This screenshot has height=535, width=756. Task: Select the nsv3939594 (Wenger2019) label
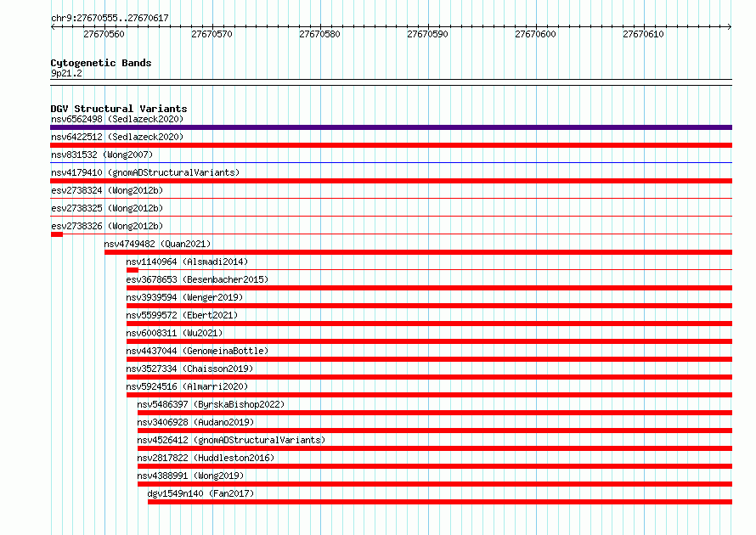(x=184, y=297)
